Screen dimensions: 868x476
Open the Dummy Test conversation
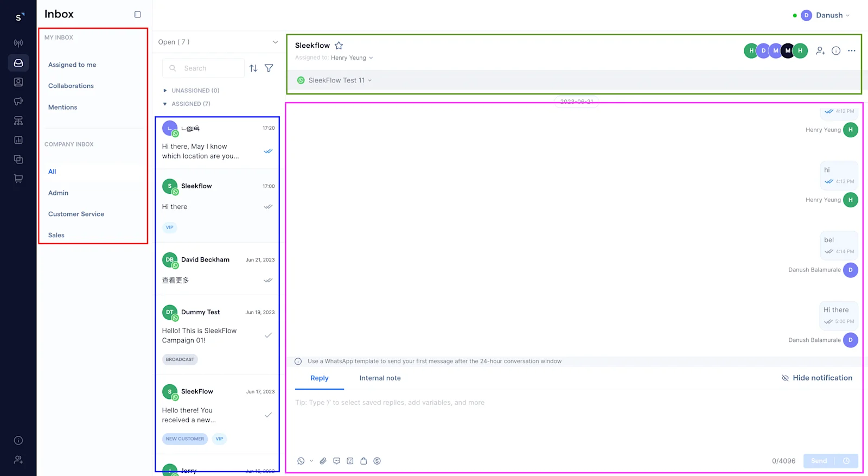coord(218,335)
